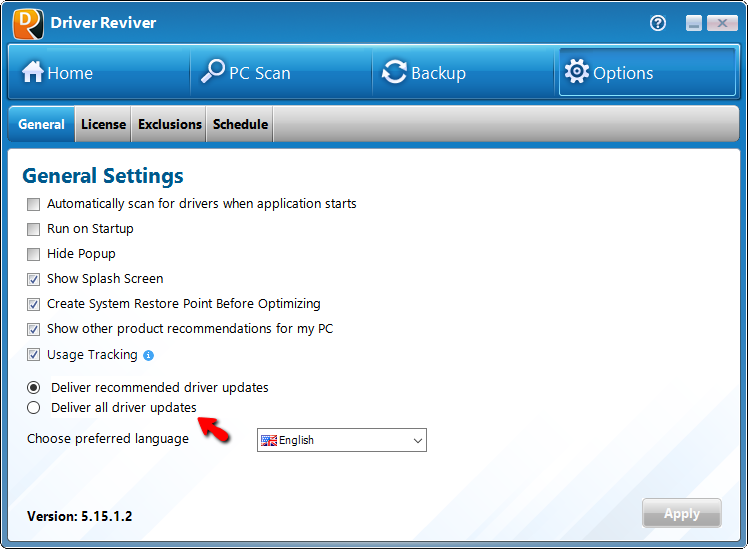Click the Usage Tracking info icon
Screen dimensions: 748x549
(148, 355)
